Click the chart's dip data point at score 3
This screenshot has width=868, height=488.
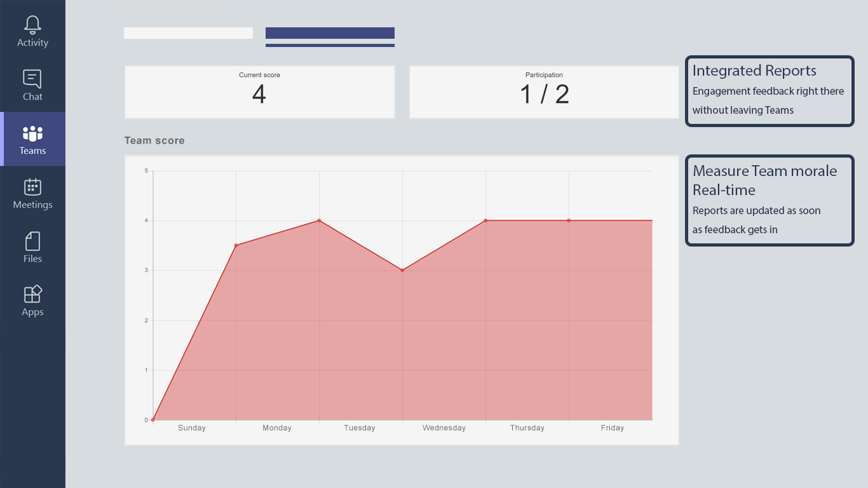402,270
